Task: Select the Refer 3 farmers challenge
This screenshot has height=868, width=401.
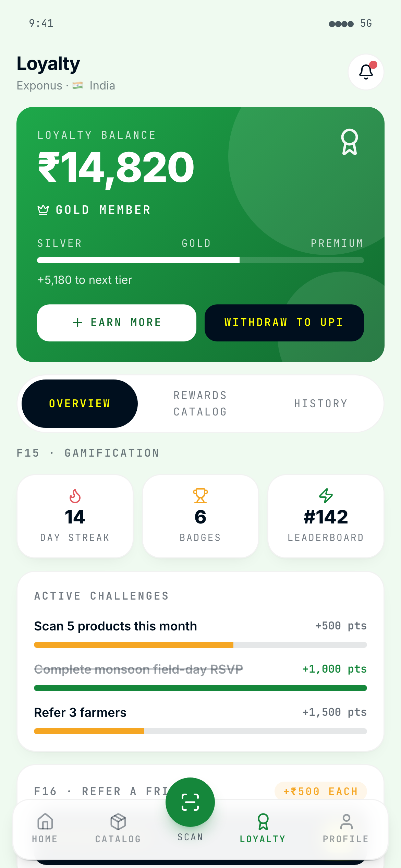Action: pos(80,713)
